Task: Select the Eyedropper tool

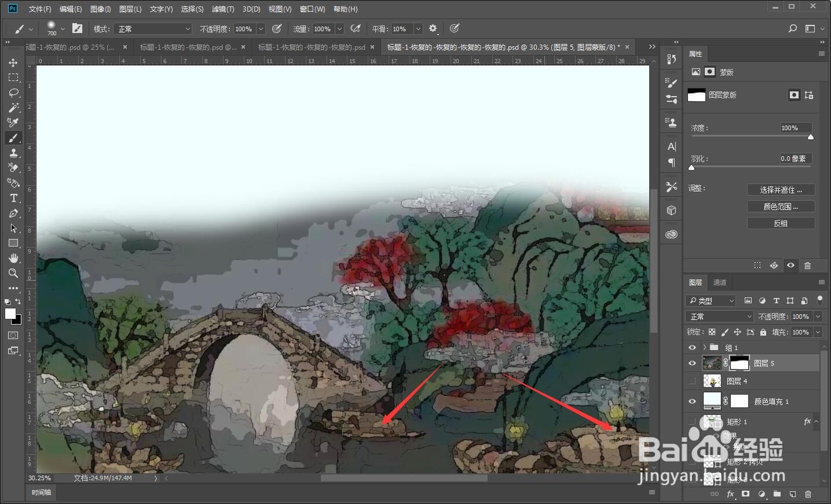Action: click(13, 123)
